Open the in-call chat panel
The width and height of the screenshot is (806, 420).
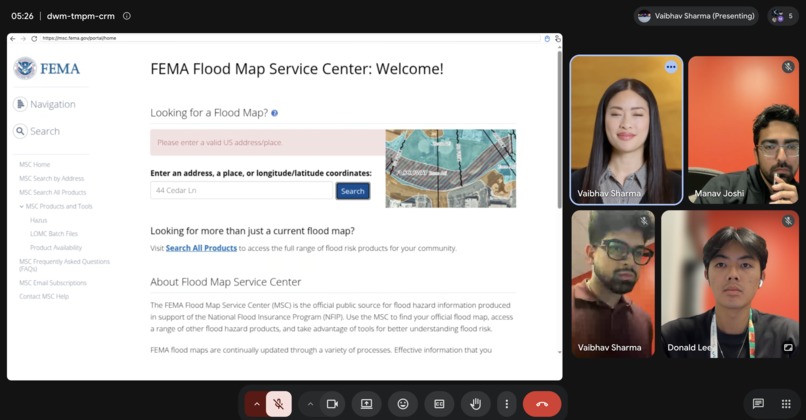pyautogui.click(x=758, y=404)
